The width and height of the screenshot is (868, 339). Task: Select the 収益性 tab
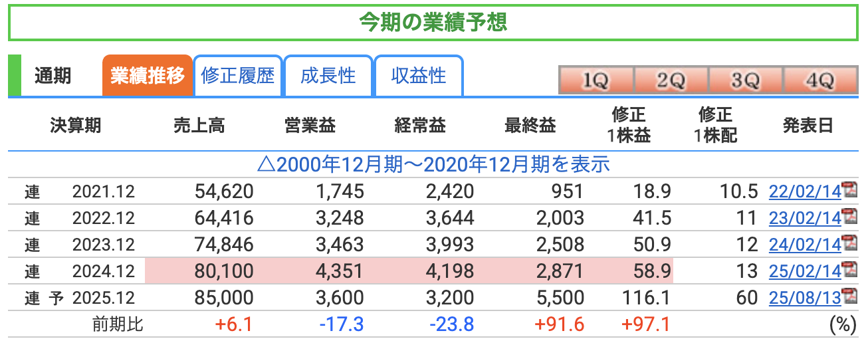[419, 76]
